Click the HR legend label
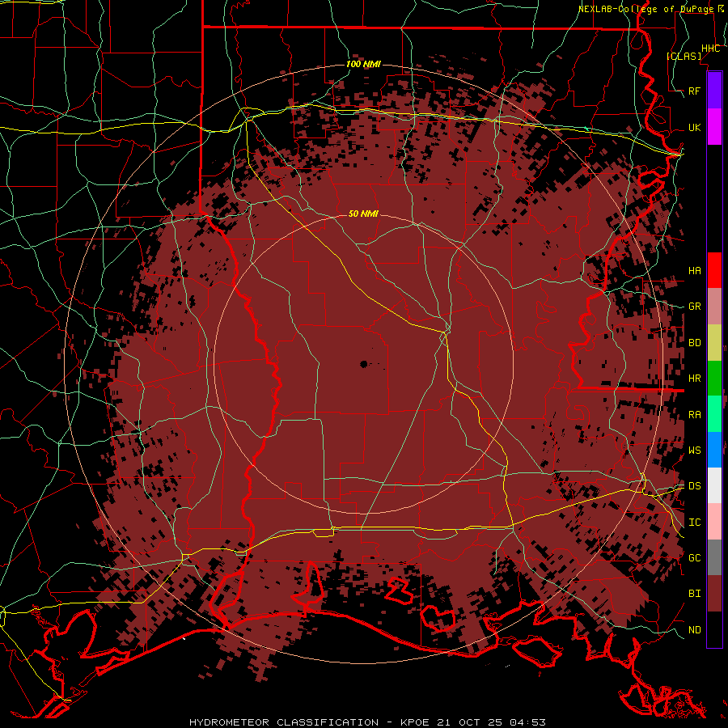The image size is (728, 728). click(x=694, y=379)
